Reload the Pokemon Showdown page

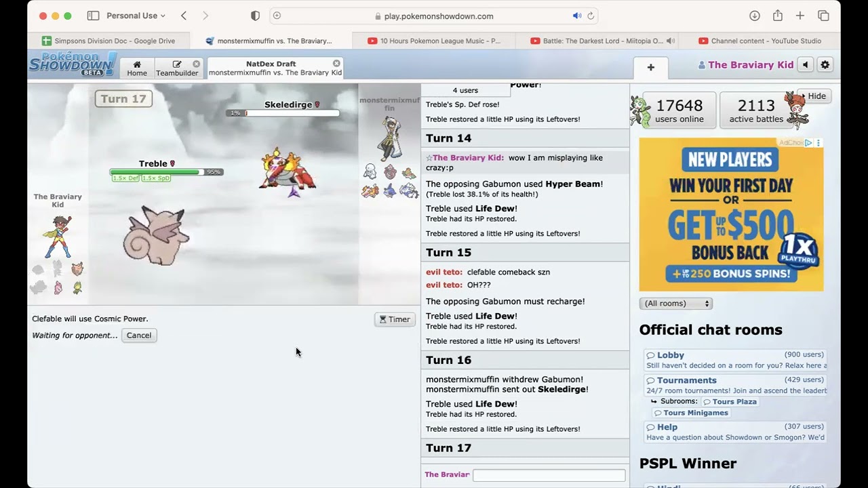(591, 16)
